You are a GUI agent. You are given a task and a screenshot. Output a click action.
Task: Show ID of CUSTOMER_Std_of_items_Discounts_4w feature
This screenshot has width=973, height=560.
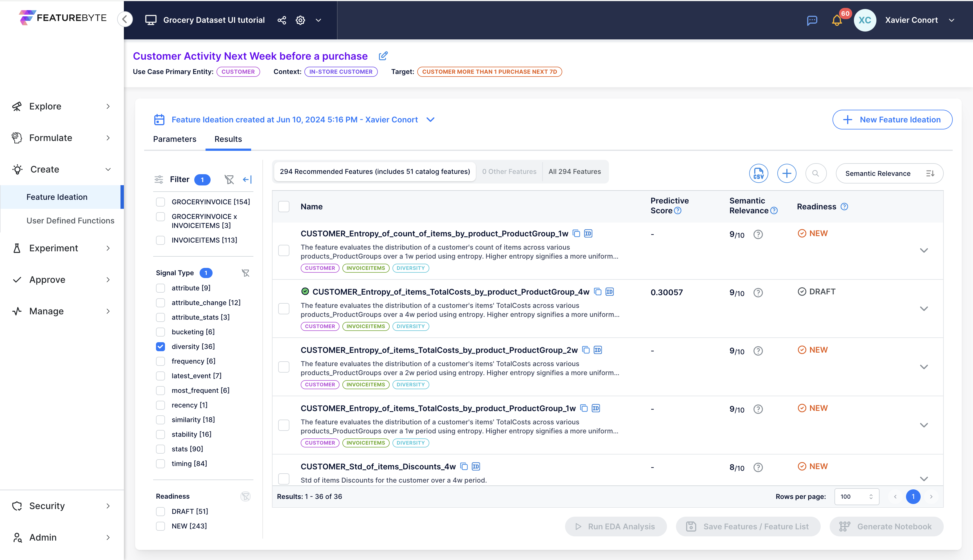[476, 467]
